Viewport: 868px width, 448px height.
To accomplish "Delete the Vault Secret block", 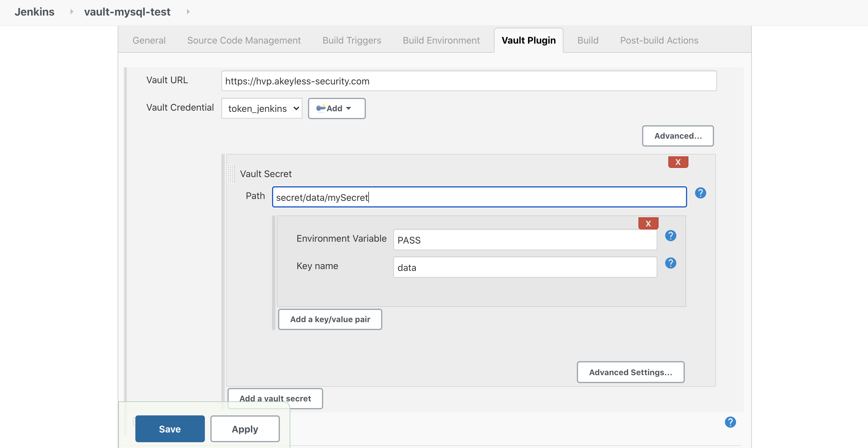I will [678, 162].
